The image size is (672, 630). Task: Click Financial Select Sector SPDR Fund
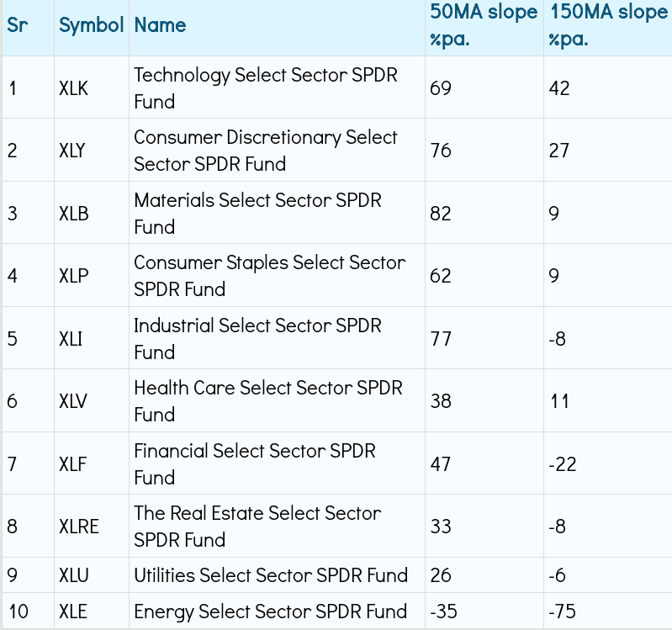[255, 464]
